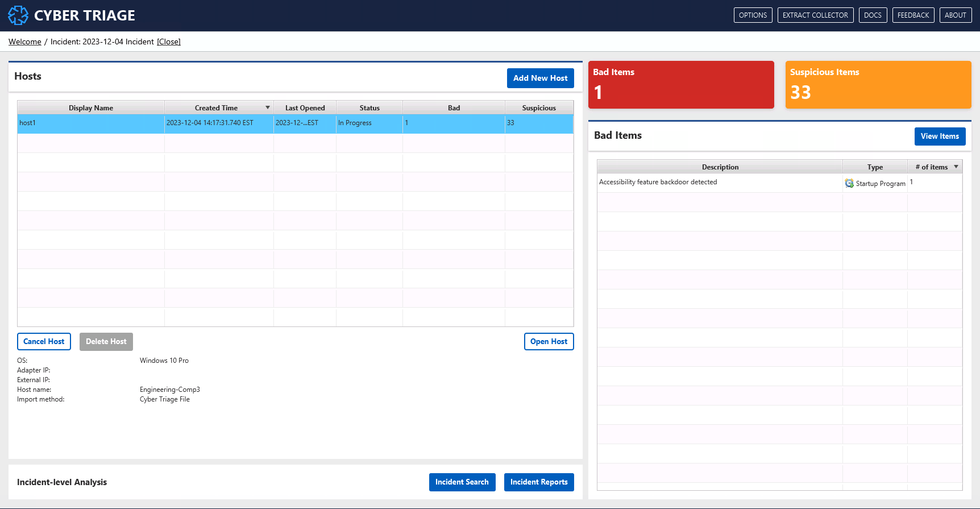Click the Startup Program type icon
Image resolution: width=980 pixels, height=509 pixels.
(x=849, y=183)
